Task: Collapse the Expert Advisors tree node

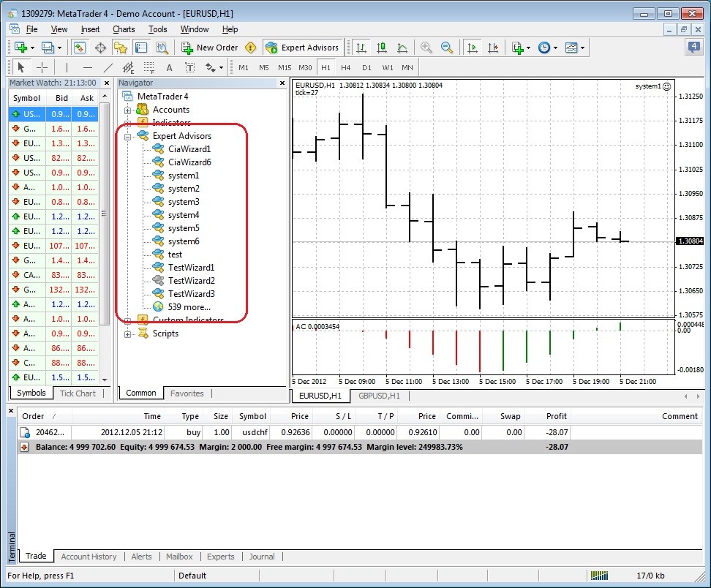Action: (127, 137)
